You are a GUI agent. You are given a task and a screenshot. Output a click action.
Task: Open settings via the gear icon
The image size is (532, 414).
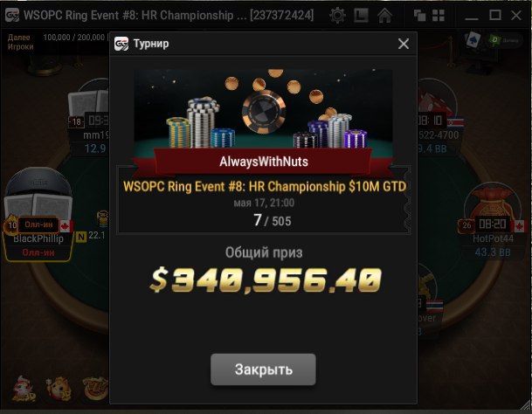coord(337,15)
